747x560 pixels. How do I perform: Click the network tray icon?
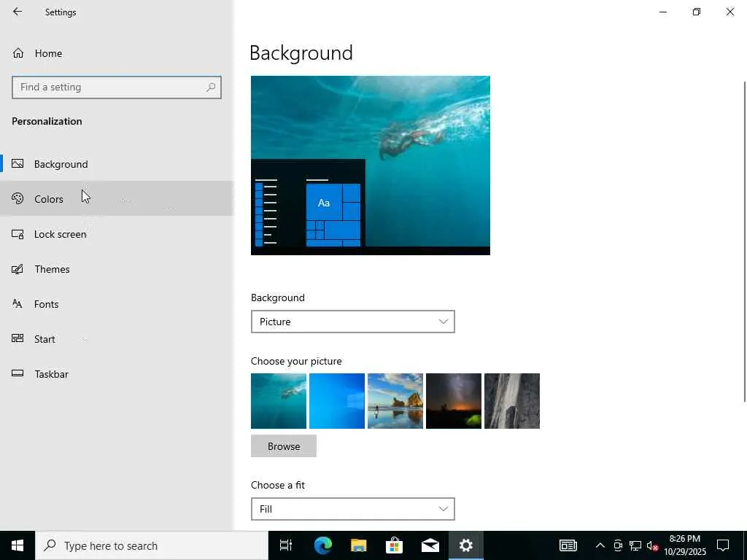[x=635, y=545]
